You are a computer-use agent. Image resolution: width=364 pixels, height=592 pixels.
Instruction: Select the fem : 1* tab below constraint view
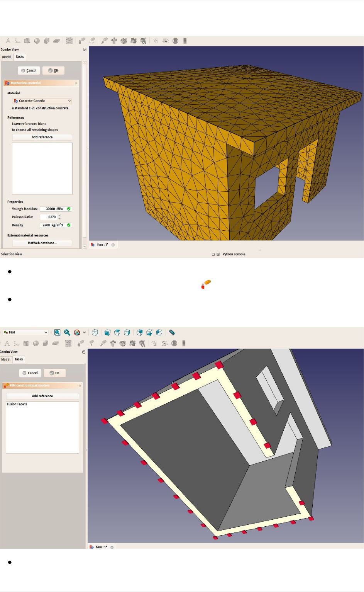[102, 547]
